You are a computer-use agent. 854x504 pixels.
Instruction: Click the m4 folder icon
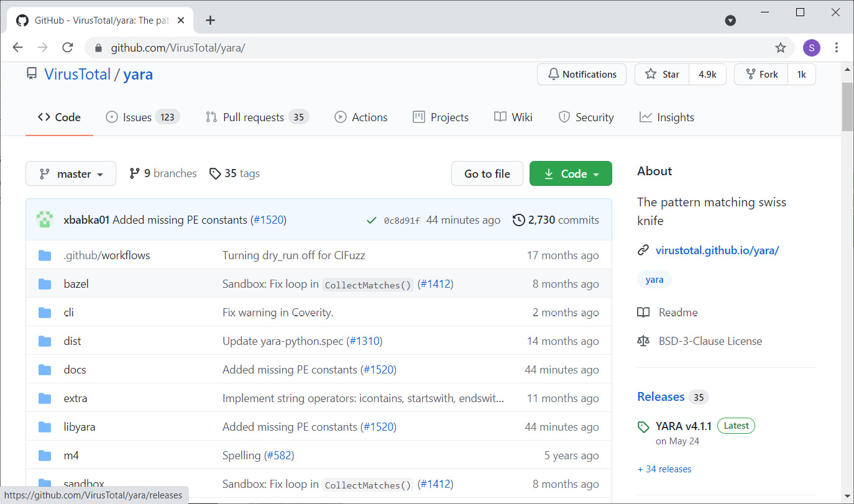pos(45,456)
